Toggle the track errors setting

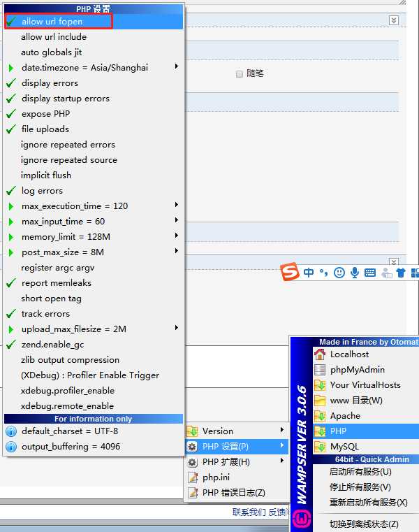point(94,313)
